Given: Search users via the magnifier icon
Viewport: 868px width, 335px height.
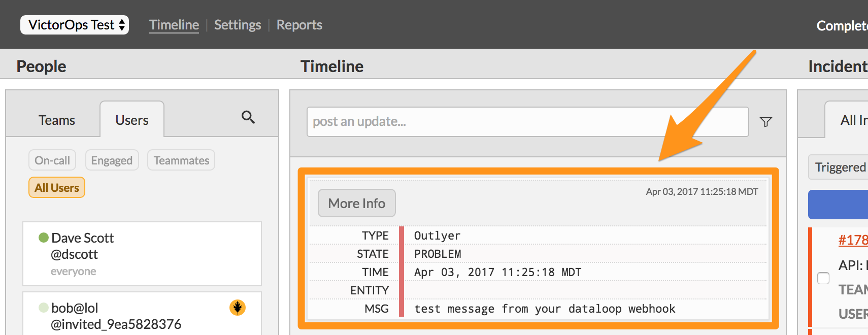Looking at the screenshot, I should click(248, 117).
